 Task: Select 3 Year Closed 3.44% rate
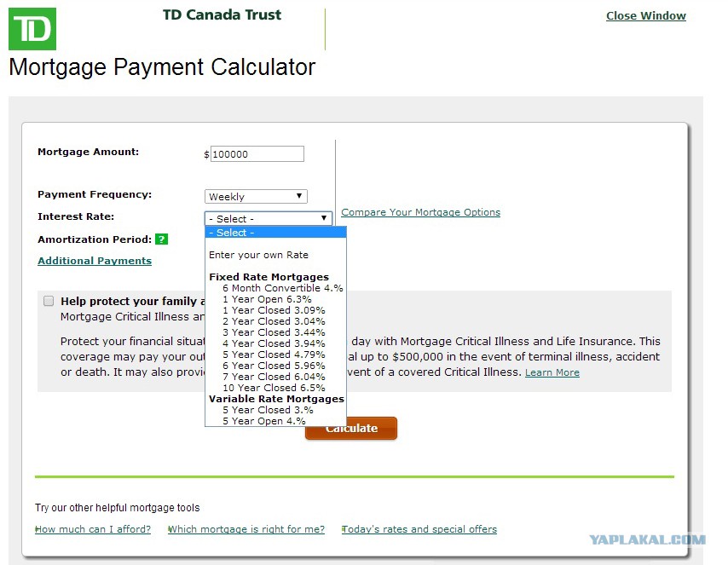(x=276, y=332)
